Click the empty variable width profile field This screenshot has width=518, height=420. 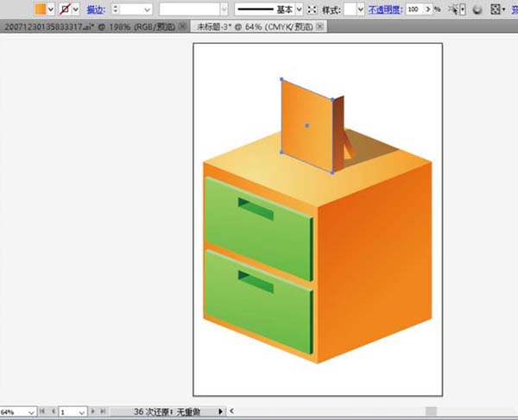(190, 9)
